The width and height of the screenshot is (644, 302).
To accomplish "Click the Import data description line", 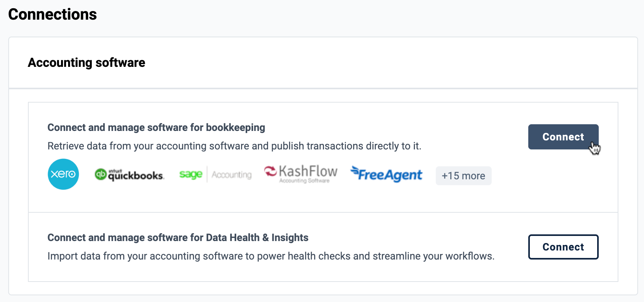I will pyautogui.click(x=271, y=256).
